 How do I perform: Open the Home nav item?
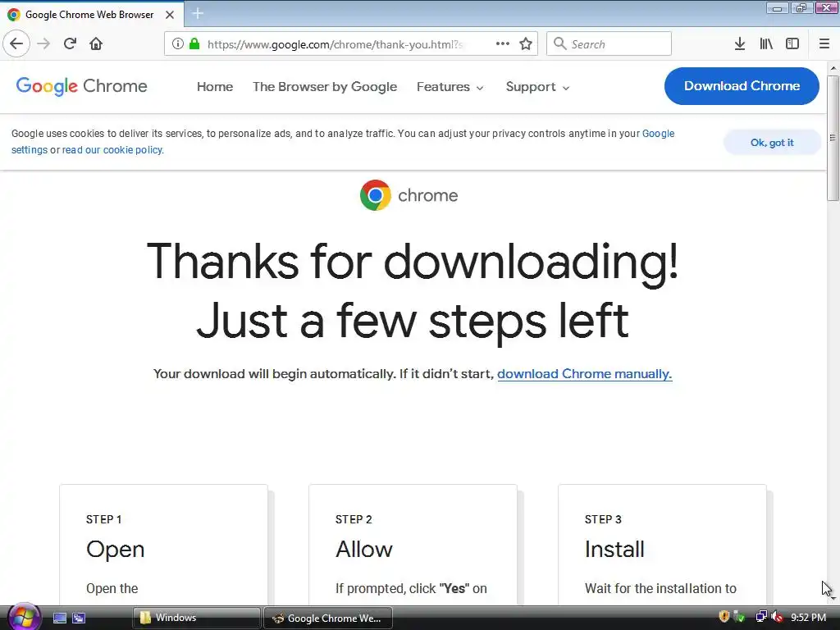[x=215, y=86]
